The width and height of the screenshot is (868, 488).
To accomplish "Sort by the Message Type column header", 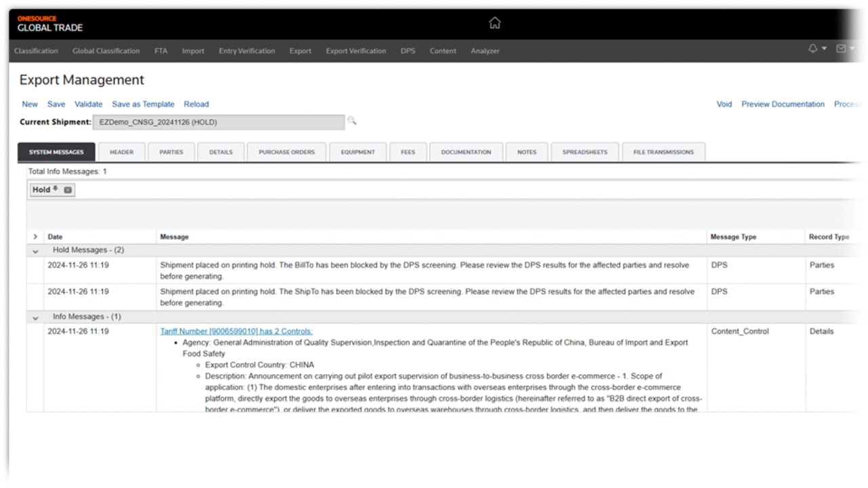I will point(733,237).
